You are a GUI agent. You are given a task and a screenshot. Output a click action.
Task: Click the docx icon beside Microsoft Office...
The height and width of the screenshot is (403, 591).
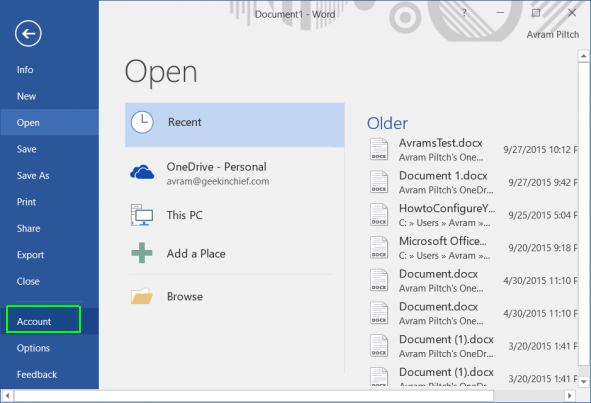379,248
